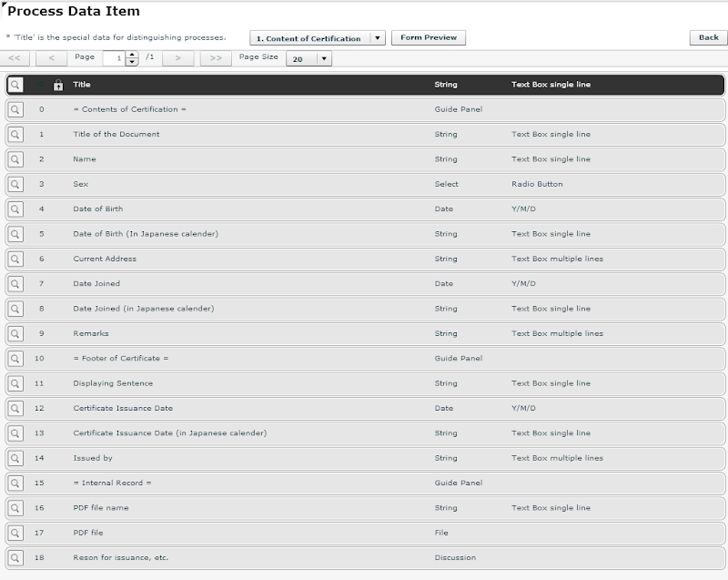Click '= Internal Record =' text

tap(112, 483)
